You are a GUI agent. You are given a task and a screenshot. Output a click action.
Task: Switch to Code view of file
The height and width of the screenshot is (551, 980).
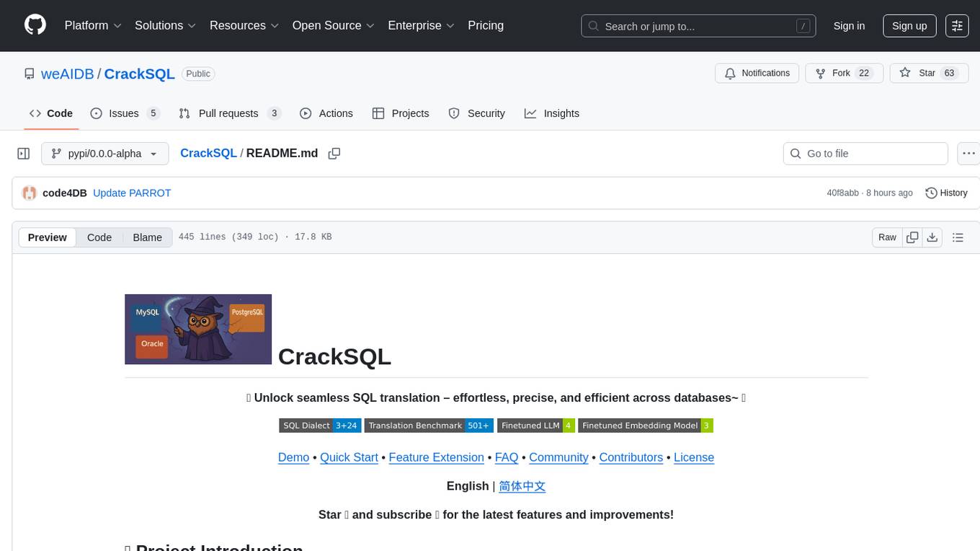point(99,237)
